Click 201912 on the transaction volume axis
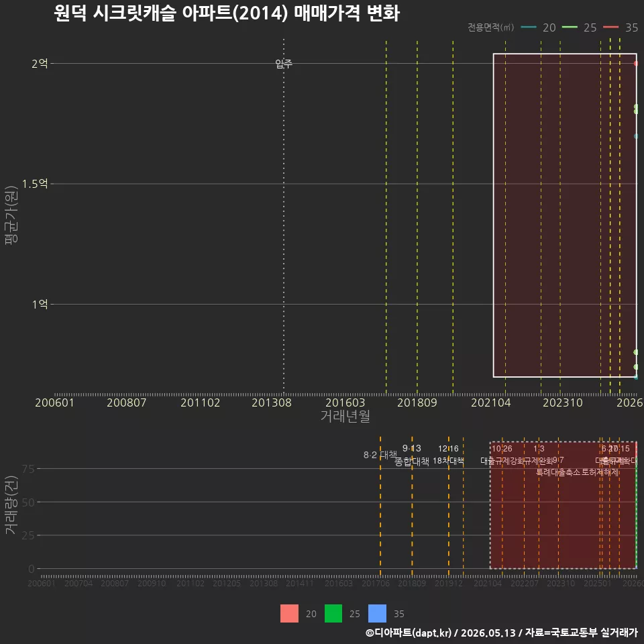644x644 pixels. 449,583
